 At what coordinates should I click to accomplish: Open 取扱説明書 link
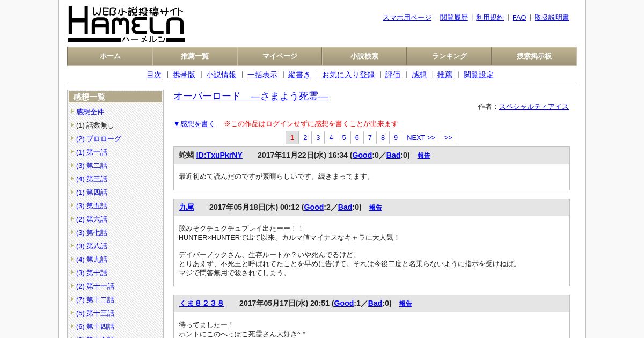click(x=552, y=18)
